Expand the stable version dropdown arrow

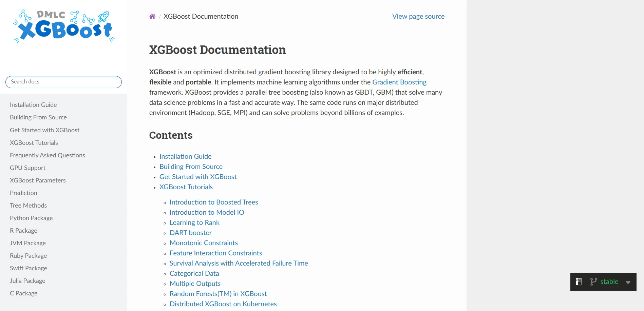point(628,282)
